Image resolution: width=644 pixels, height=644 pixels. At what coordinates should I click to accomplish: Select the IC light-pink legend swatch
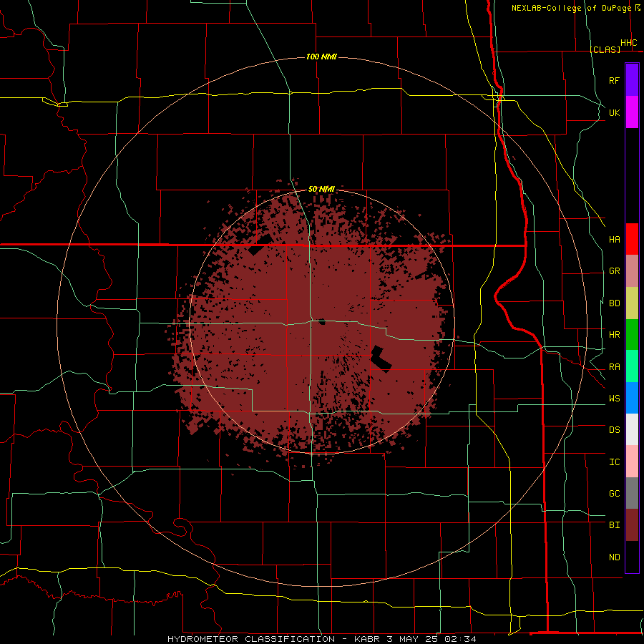[632, 462]
